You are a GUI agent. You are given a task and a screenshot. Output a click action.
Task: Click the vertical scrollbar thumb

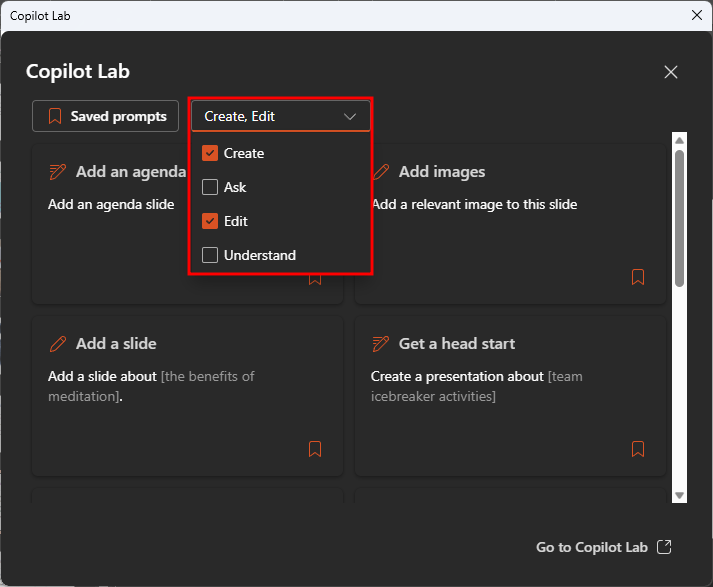[x=679, y=218]
